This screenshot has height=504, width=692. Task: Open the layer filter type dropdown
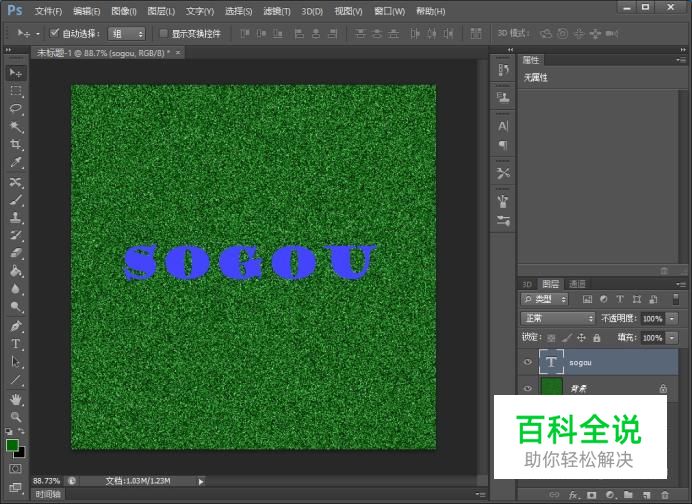click(x=544, y=299)
